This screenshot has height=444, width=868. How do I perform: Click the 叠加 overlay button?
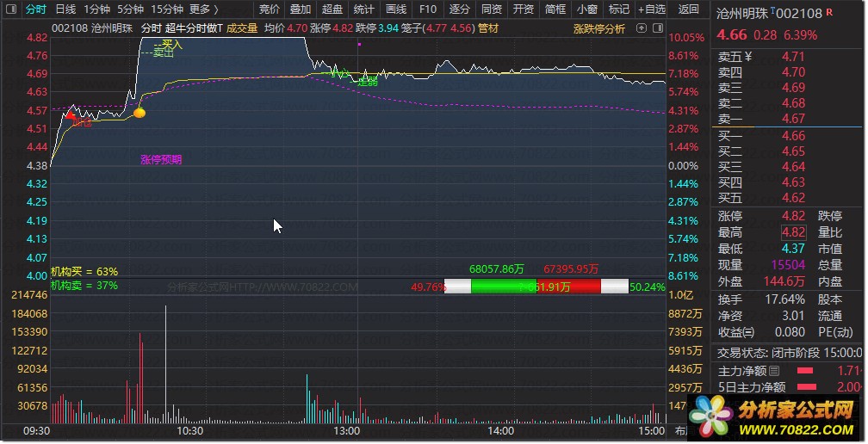point(301,9)
